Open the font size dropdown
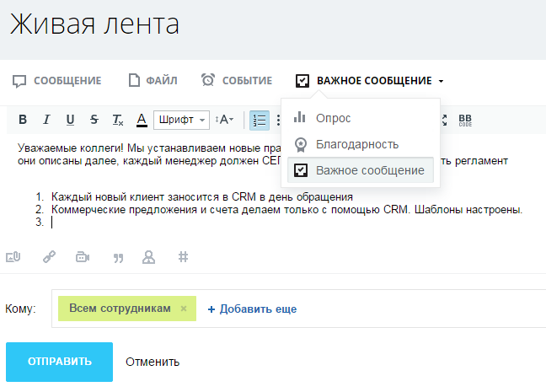The height and width of the screenshot is (392, 546). [224, 120]
